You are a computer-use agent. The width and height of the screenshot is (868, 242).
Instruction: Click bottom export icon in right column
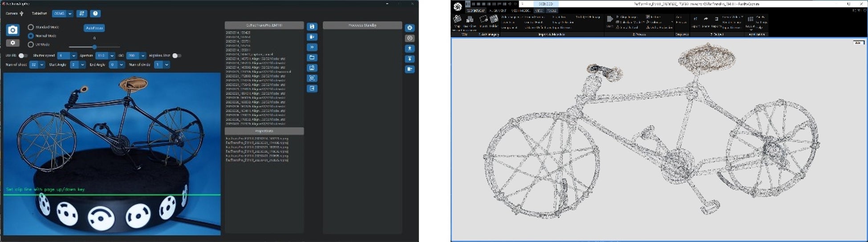coord(410,69)
